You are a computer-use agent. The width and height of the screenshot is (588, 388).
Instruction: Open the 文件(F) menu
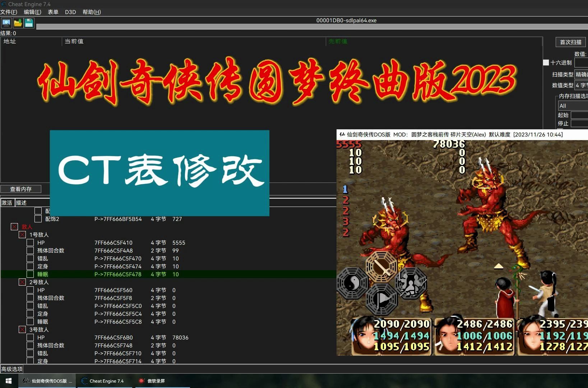click(x=9, y=12)
